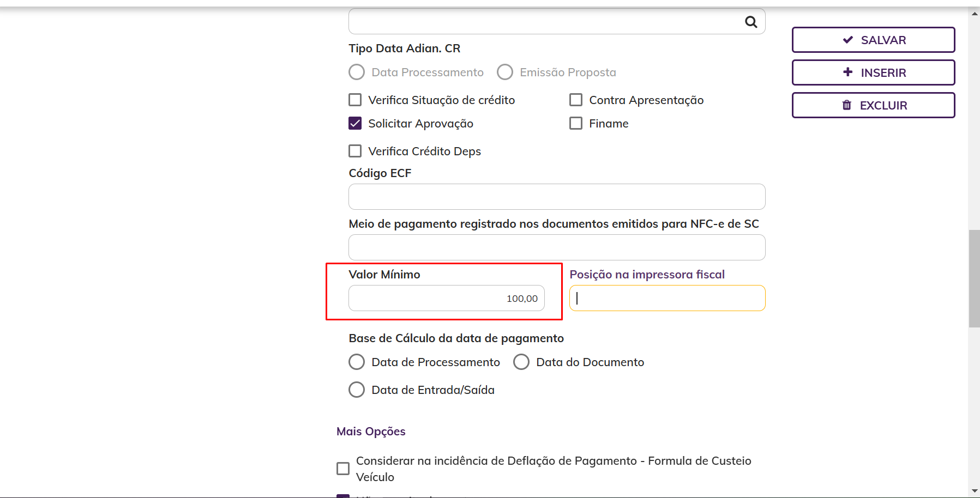Check Considerar na incidência de Deflação checkbox

[343, 469]
